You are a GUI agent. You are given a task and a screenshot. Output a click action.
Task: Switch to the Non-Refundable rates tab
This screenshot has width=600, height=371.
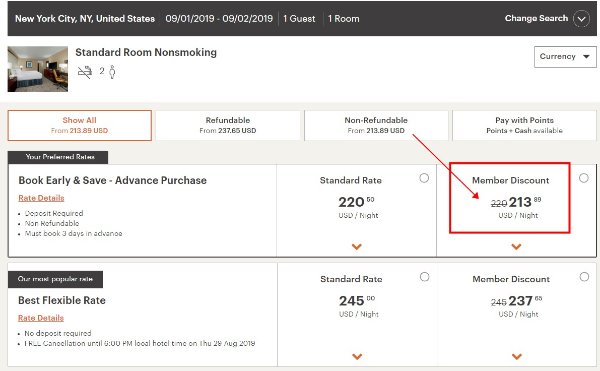pos(376,125)
